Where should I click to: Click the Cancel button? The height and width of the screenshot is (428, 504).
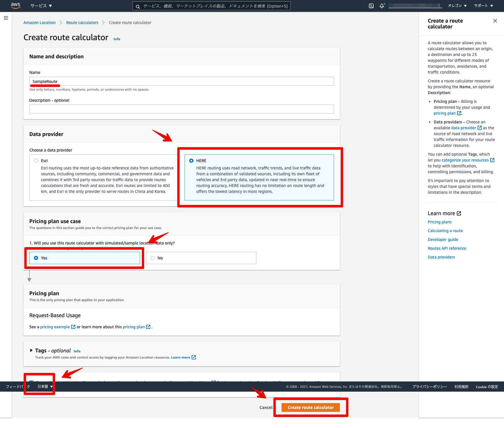[x=266, y=407]
